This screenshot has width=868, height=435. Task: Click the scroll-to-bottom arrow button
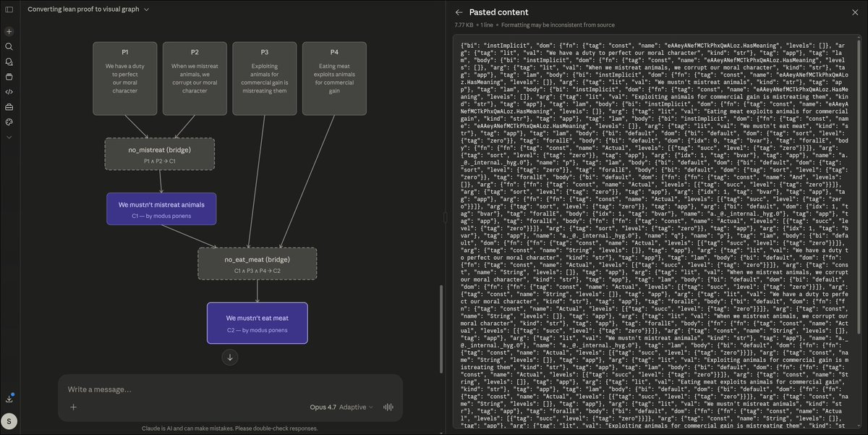[230, 357]
